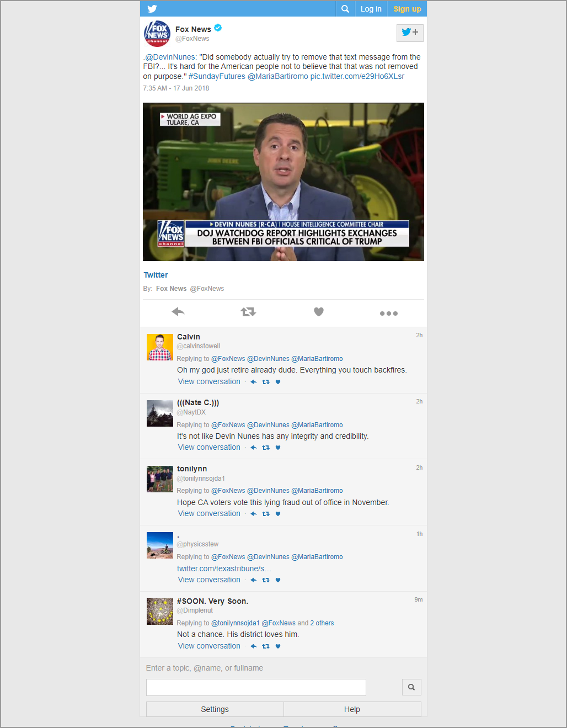This screenshot has height=728, width=567.
Task: Open '2 others' link in Dimplenut reply
Action: click(322, 623)
